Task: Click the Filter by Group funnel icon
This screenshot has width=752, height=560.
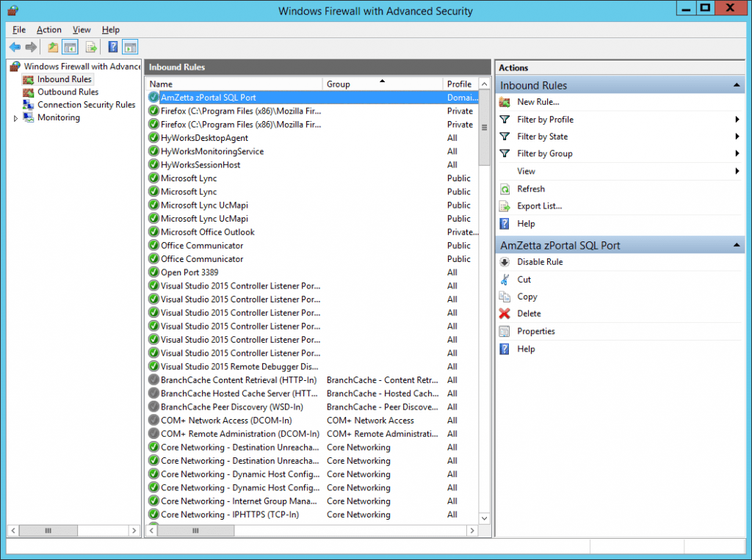Action: coord(505,153)
